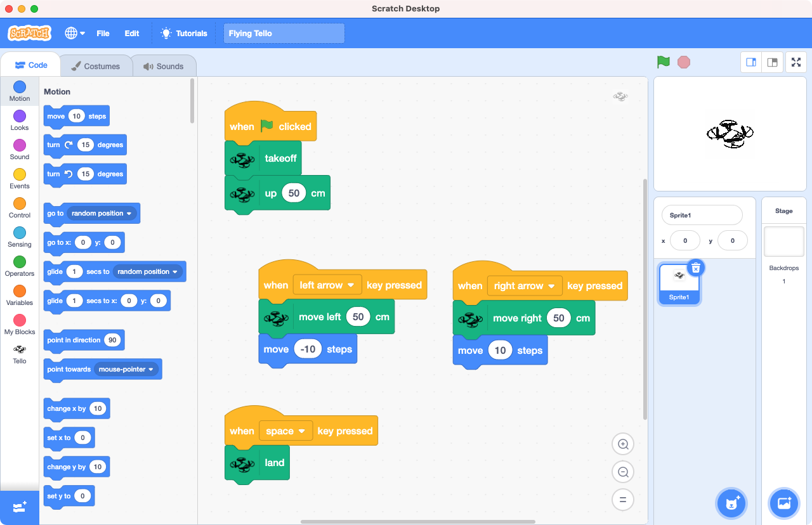Open the Add Extension button
Screen dimensions: 812x525
pos(20,507)
